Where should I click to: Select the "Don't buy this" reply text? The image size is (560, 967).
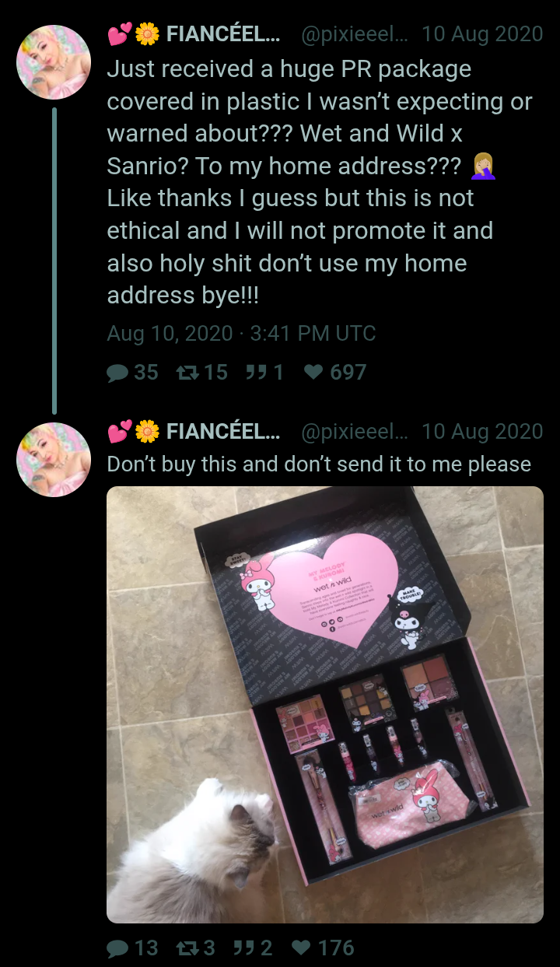(319, 464)
